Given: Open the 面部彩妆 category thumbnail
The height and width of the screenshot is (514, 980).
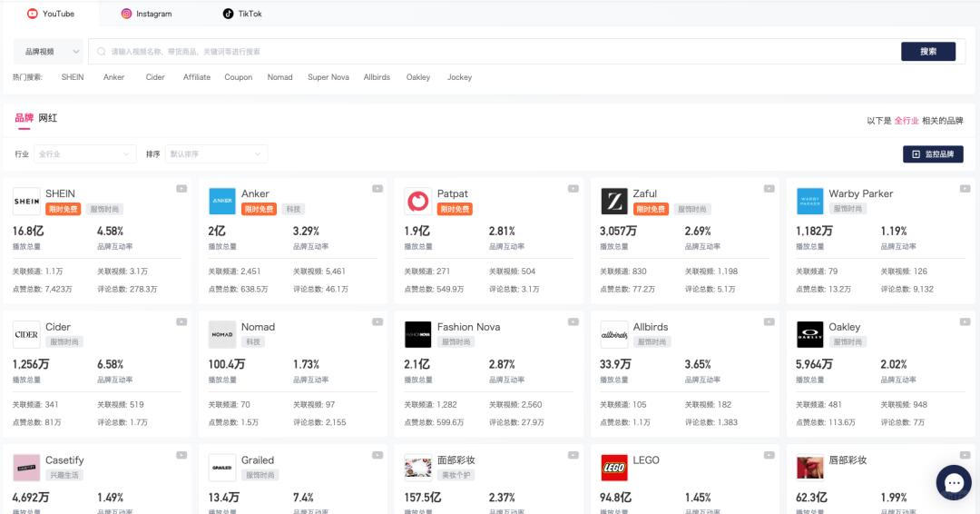Looking at the screenshot, I should (x=418, y=468).
